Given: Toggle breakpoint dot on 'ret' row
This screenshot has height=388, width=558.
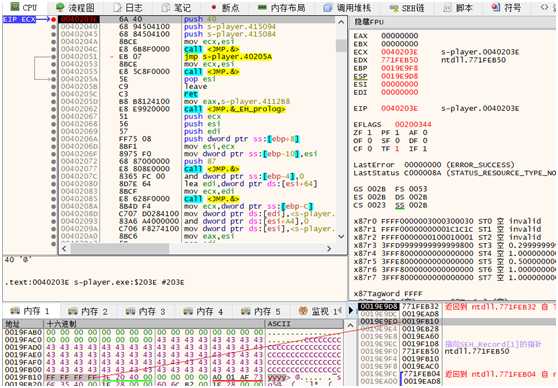Looking at the screenshot, I should (x=53, y=94).
